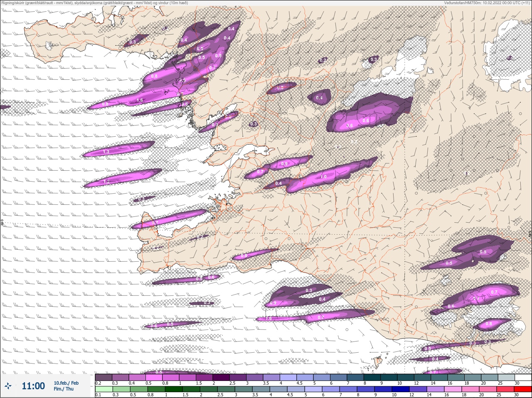Select the first swatch above label 0.2 in upper legend
532x398 pixels.
(103, 377)
